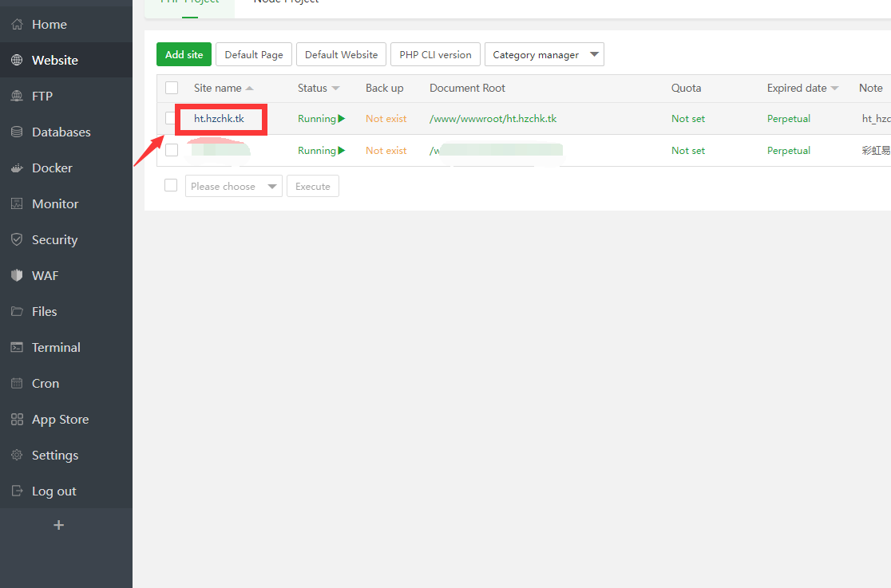This screenshot has width=891, height=588.
Task: Click the FTP icon in sidebar
Action: pos(17,97)
